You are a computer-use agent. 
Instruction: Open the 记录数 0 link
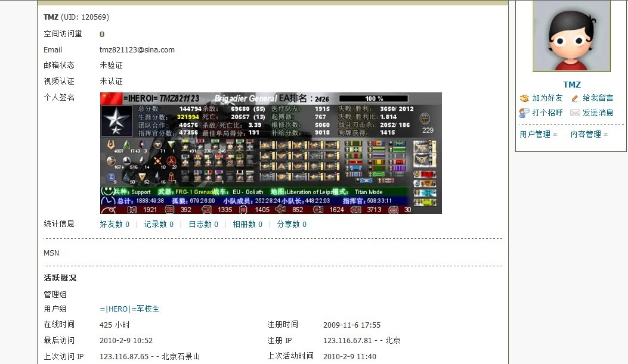[x=159, y=225]
